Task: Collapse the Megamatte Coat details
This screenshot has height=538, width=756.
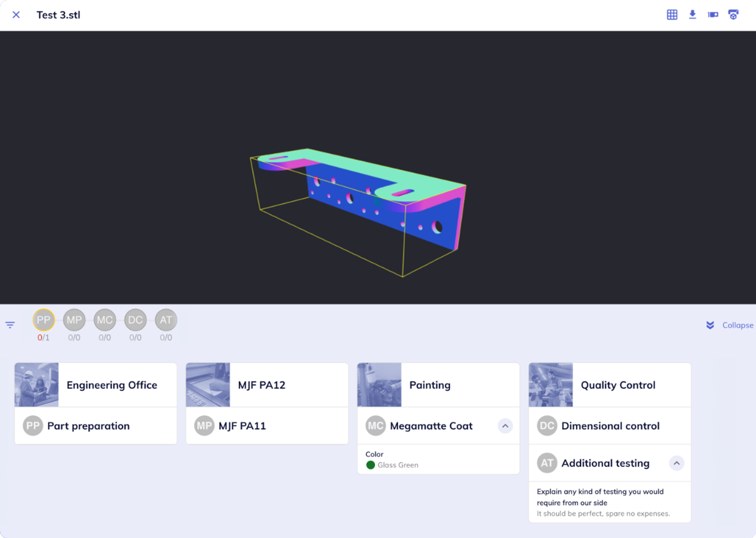Action: 505,426
